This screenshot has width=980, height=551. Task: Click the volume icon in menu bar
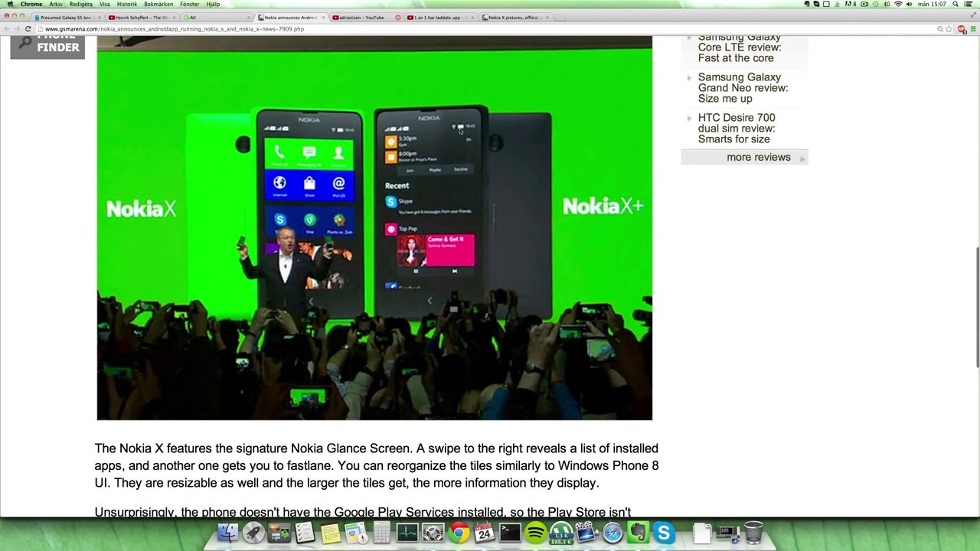click(909, 4)
